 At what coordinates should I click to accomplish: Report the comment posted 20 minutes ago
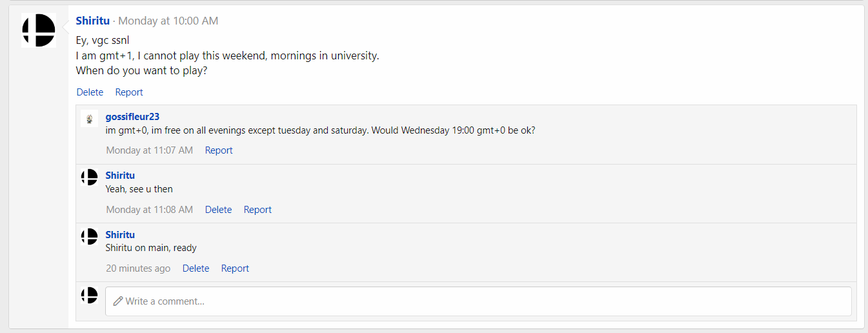[x=235, y=268]
